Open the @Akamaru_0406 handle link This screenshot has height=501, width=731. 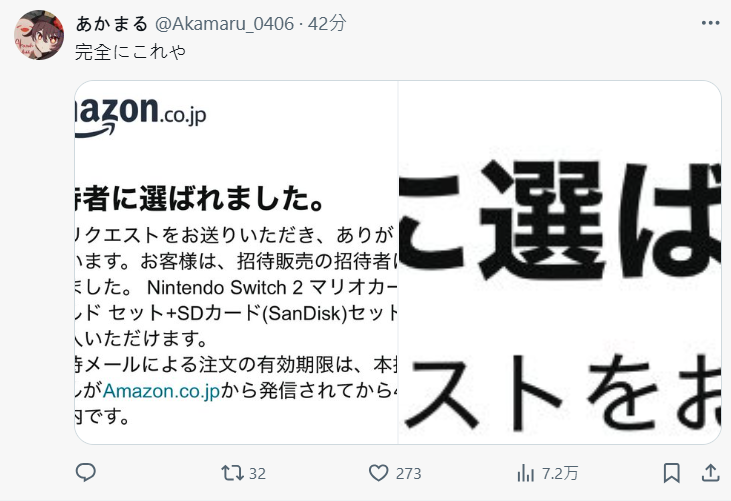[224, 23]
